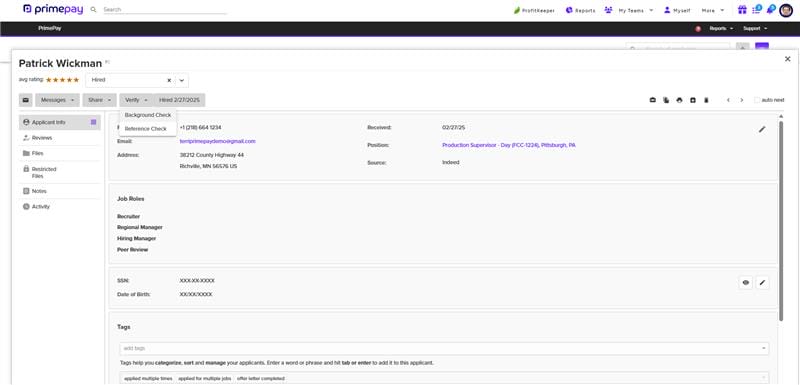800x385 pixels.
Task: Edit SSN and birth date with the pencil icon
Action: tap(762, 283)
